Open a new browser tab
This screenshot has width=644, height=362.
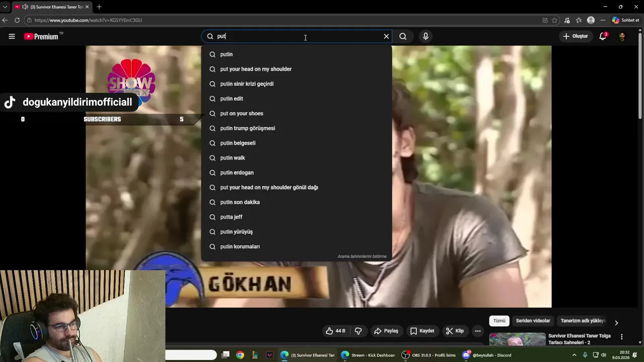coord(99,7)
